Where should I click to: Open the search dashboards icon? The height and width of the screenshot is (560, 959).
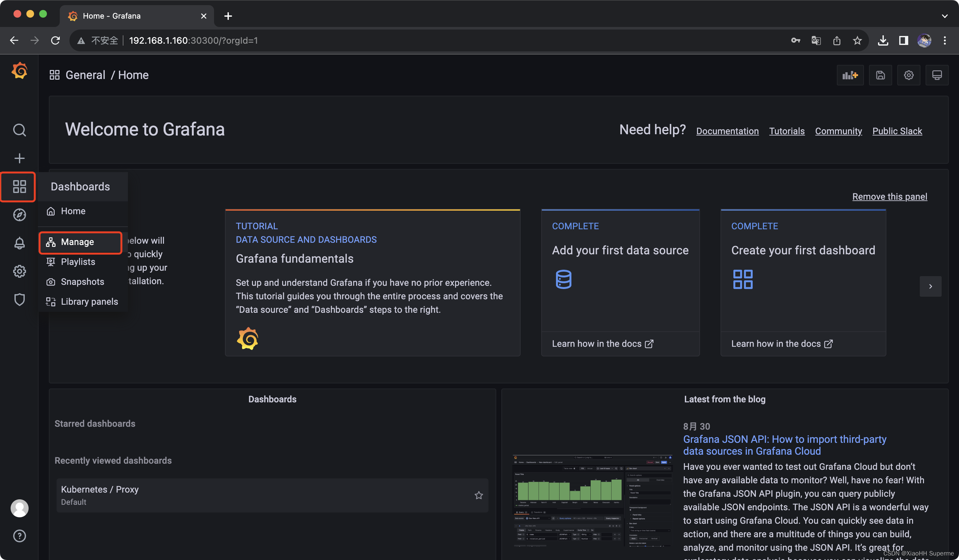(x=19, y=130)
